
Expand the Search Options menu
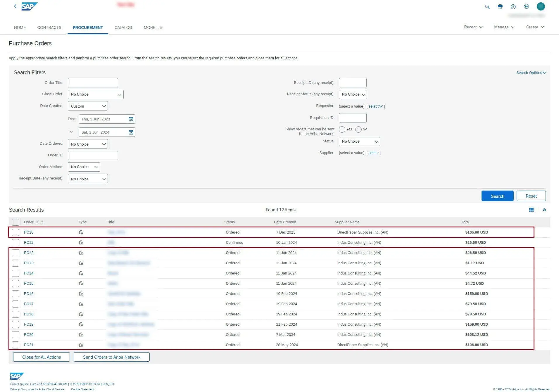click(531, 73)
